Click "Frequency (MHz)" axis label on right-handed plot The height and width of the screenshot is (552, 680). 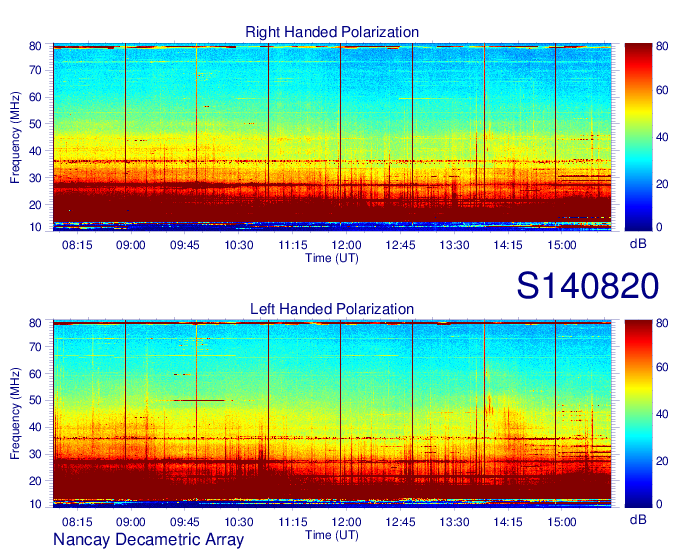[x=15, y=137]
